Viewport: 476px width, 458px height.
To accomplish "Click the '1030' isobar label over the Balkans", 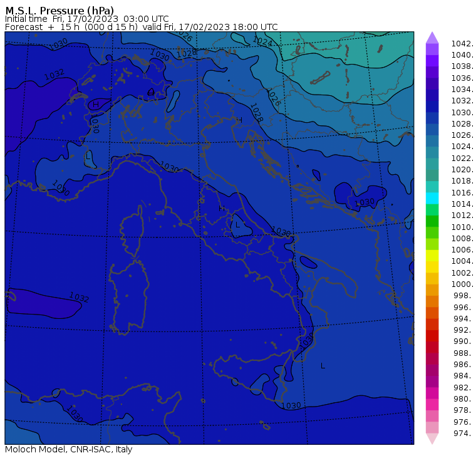I will click(365, 202).
